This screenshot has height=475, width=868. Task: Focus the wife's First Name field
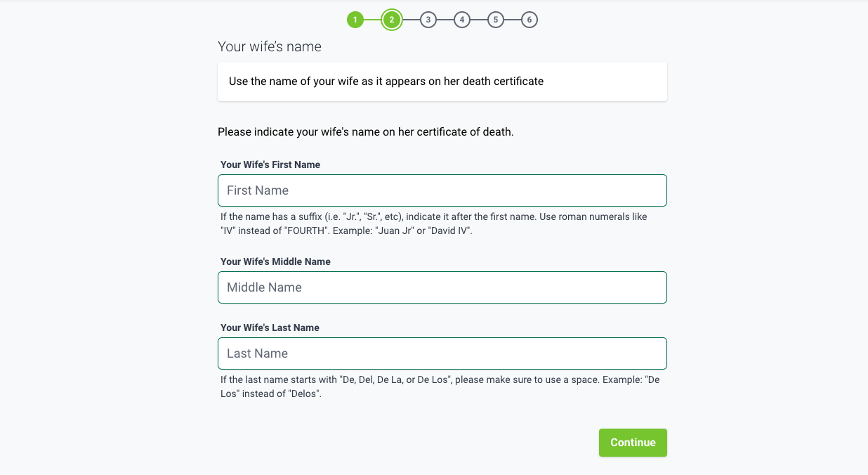pyautogui.click(x=442, y=190)
